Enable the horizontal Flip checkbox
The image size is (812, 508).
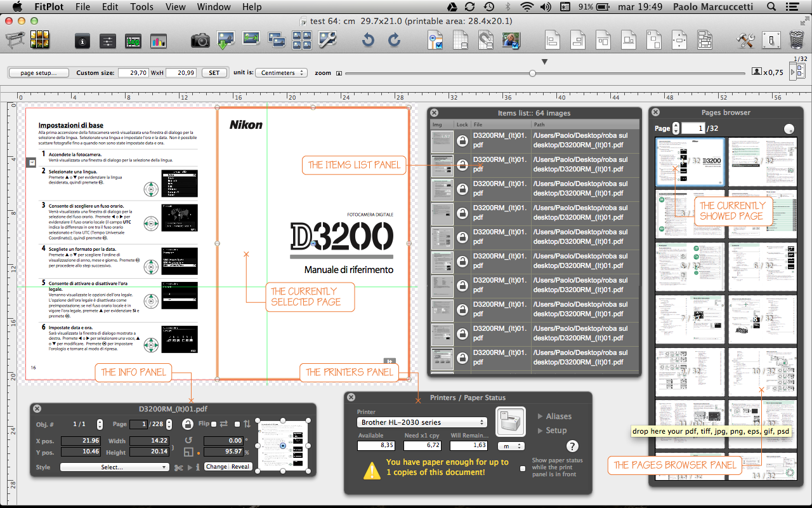pyautogui.click(x=214, y=424)
